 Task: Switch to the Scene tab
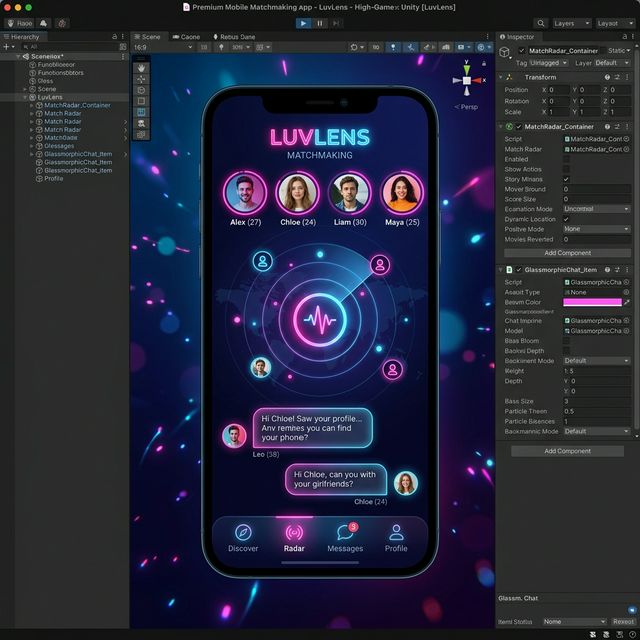[x=147, y=37]
